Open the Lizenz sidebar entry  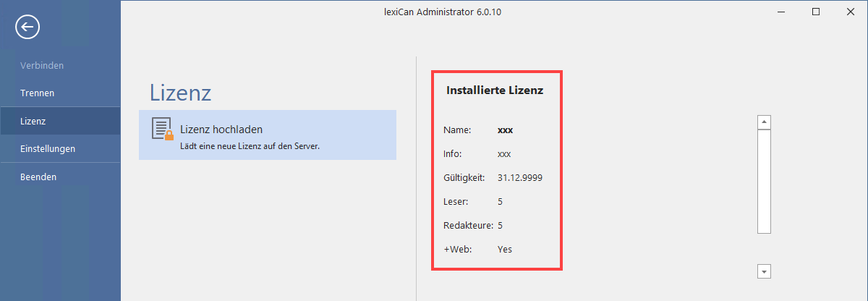[x=33, y=121]
